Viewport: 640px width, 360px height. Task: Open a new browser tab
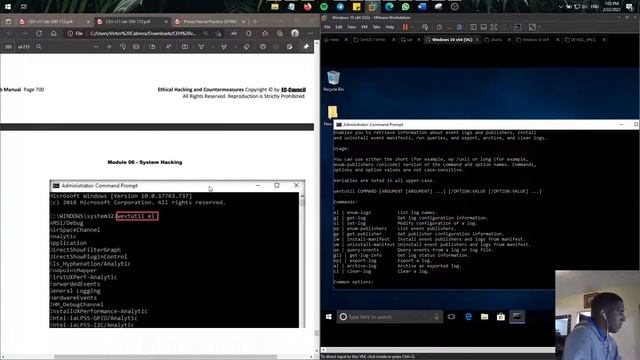(255, 21)
